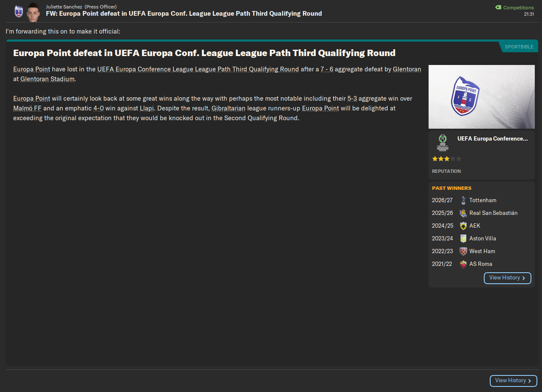
Task: Click the 2021/22 season entry
Action: coord(443,264)
